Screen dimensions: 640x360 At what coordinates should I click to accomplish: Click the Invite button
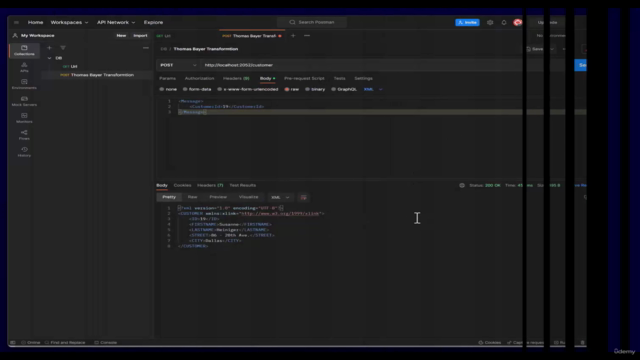pyautogui.click(x=467, y=22)
